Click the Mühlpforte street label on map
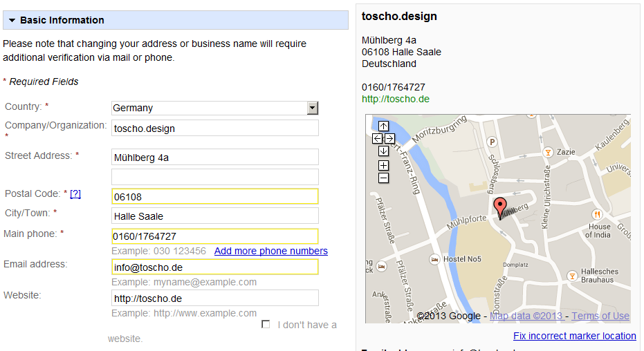Image resolution: width=644 pixels, height=351 pixels. click(466, 222)
